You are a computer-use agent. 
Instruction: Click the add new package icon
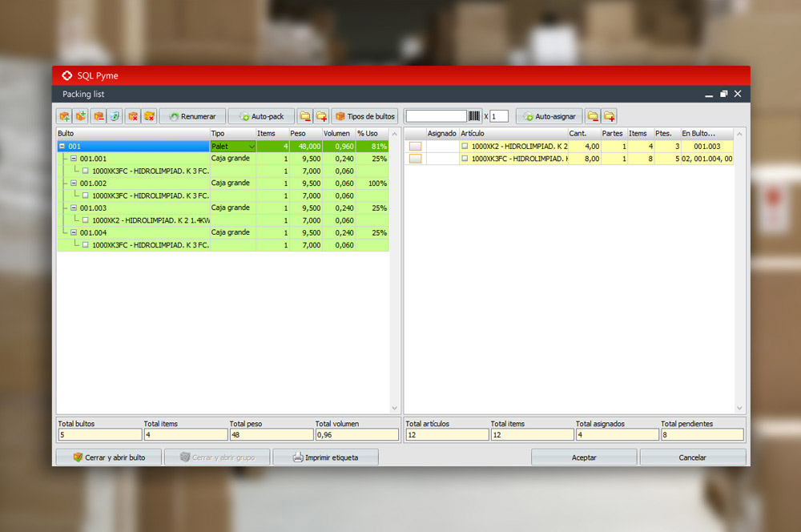click(64, 116)
